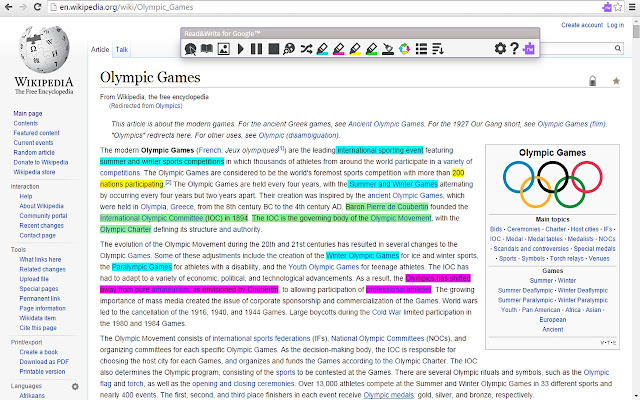This screenshot has width=640, height=400.
Task: Switch to the Article tab
Action: 100,49
